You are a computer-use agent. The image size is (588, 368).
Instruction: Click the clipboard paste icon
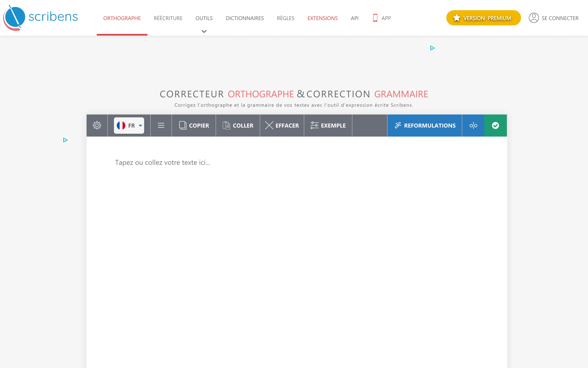pyautogui.click(x=226, y=125)
